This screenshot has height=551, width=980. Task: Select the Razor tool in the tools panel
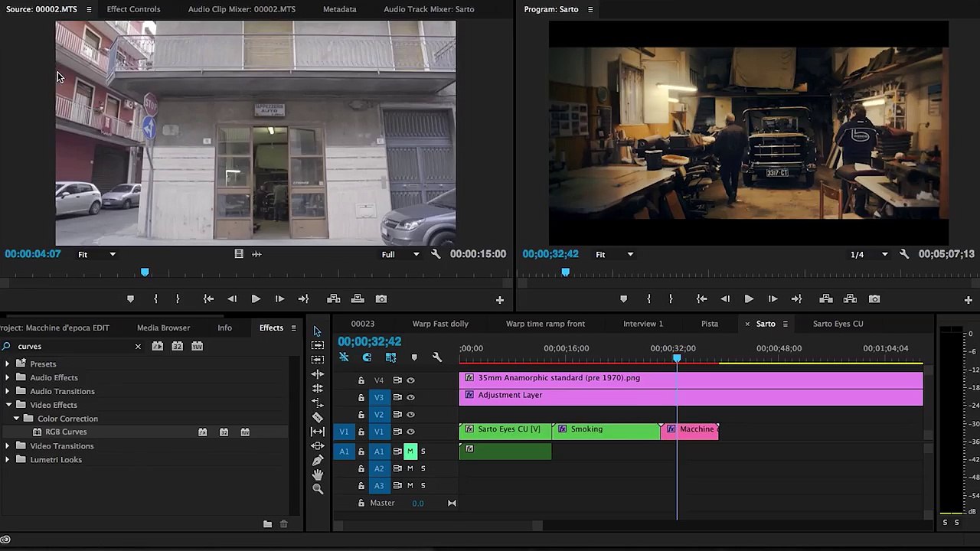[x=318, y=417]
